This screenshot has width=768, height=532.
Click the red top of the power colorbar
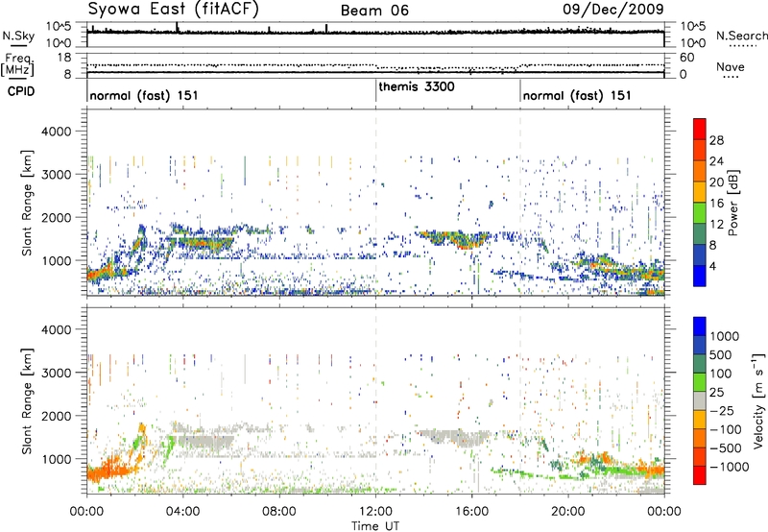point(700,129)
